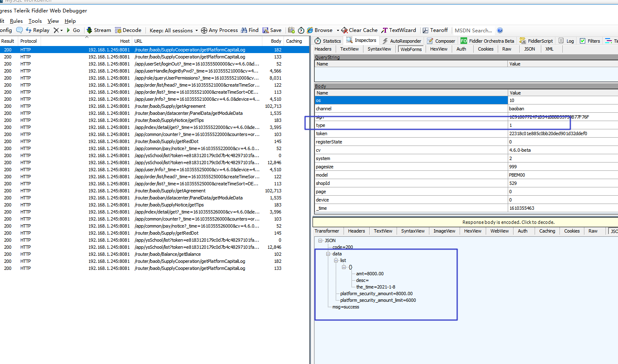Clear Cache from the toolbar
The image size is (618, 364).
click(359, 30)
